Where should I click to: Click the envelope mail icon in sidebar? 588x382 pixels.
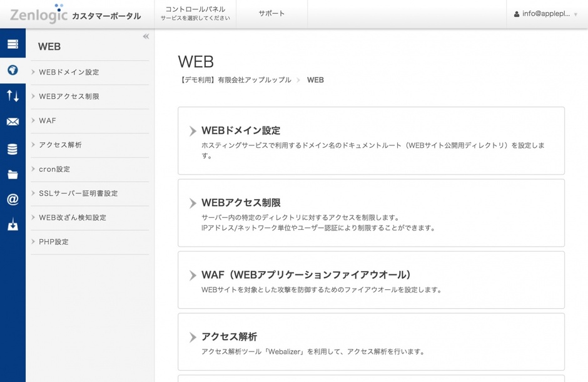pyautogui.click(x=13, y=122)
